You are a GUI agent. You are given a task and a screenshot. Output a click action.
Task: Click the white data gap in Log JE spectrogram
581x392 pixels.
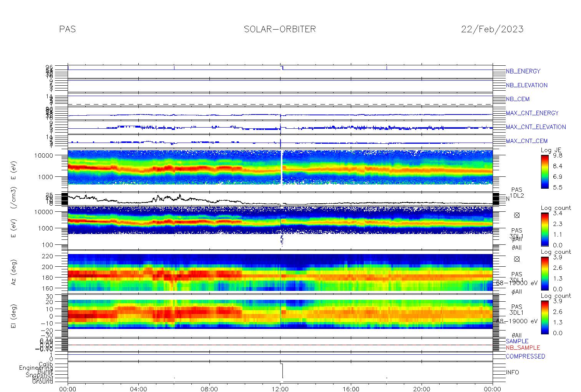[282, 167]
